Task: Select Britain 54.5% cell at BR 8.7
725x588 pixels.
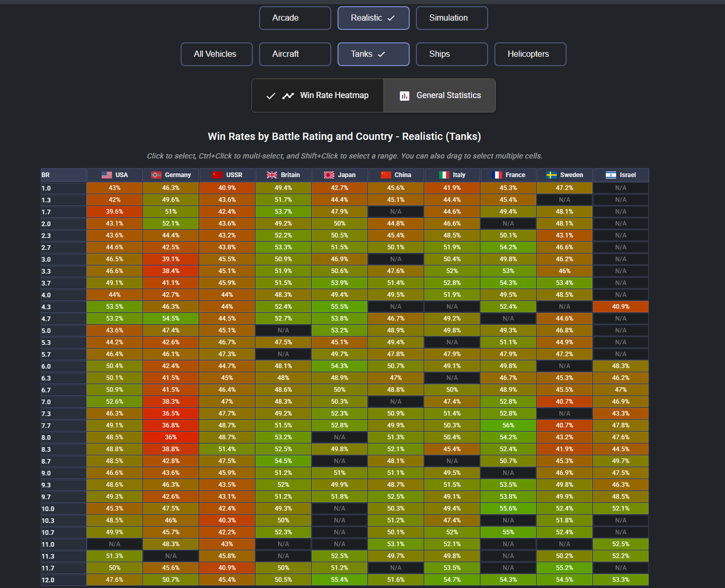Action: coord(283,461)
